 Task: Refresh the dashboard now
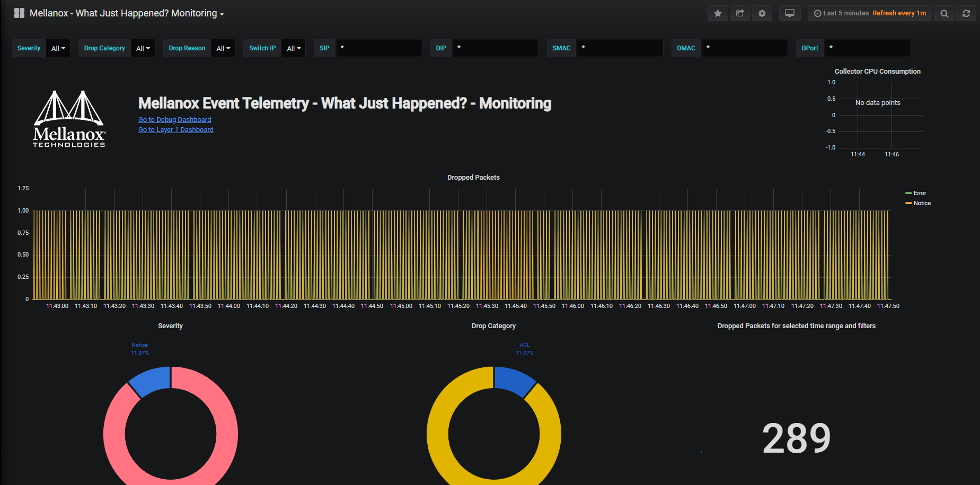966,13
